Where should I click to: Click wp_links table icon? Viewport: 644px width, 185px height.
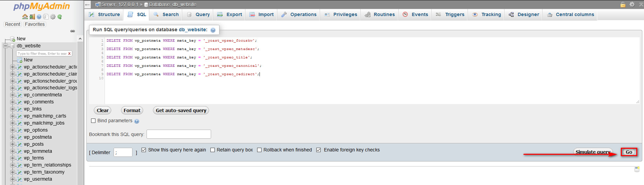(x=19, y=109)
